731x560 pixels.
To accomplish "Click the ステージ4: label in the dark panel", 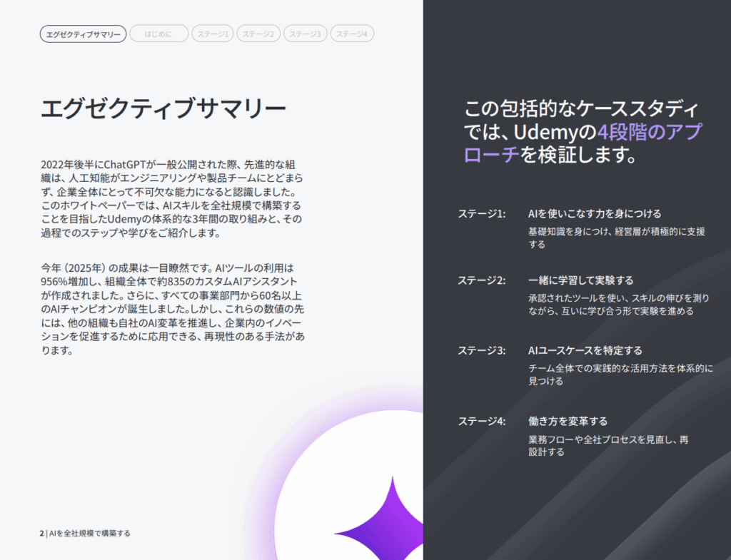I will [x=482, y=421].
